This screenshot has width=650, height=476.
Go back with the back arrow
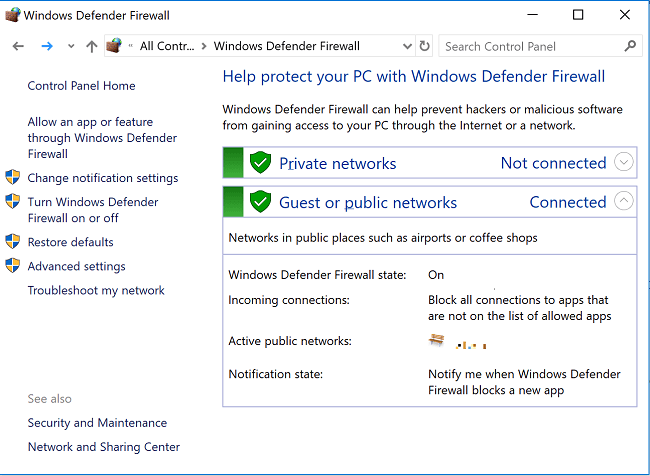(18, 46)
